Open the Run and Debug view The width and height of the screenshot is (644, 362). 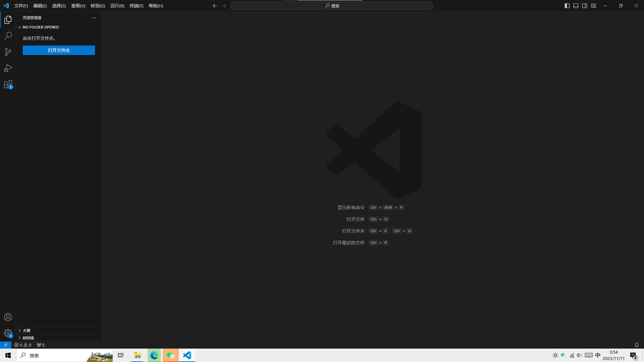click(8, 68)
